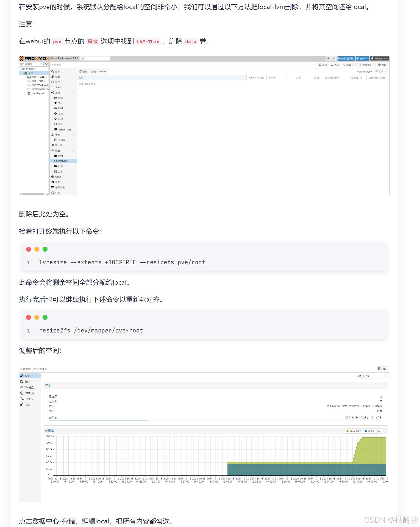Open ZFS under disks
Viewport: 420px width, 527px height.
click(63, 171)
